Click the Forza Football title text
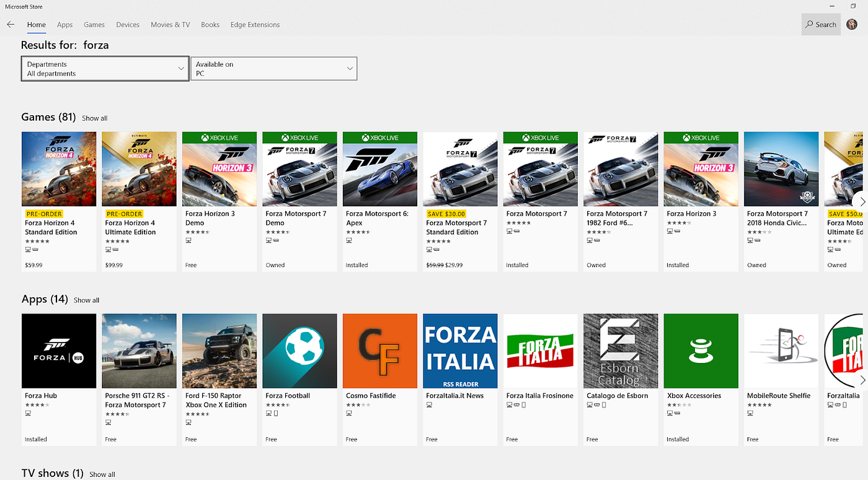 [x=288, y=396]
